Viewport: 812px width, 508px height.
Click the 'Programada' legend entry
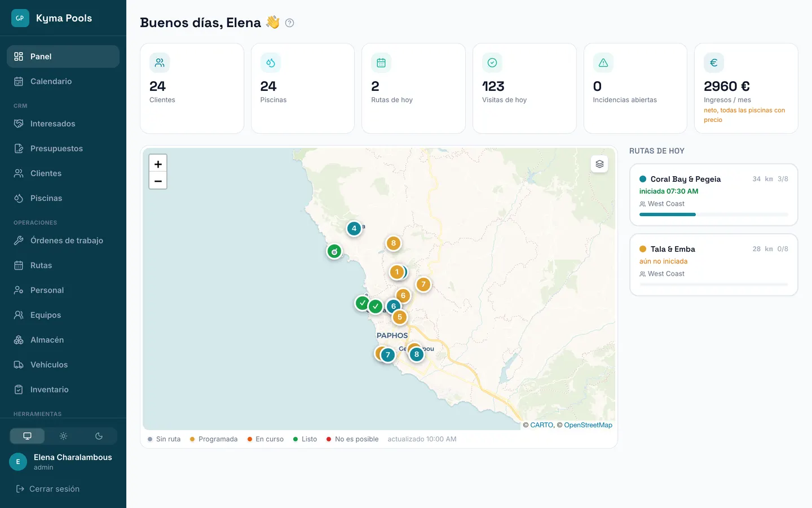click(x=214, y=439)
